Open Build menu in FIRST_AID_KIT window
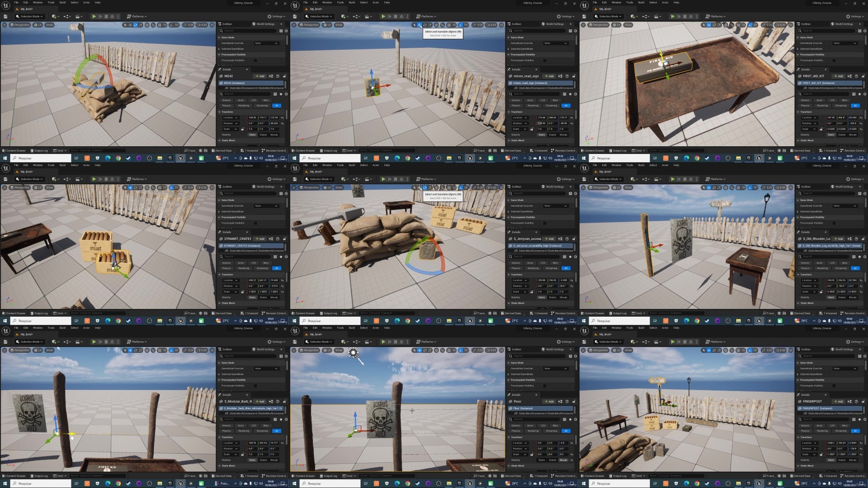This screenshot has height=488, width=868. point(641,2)
